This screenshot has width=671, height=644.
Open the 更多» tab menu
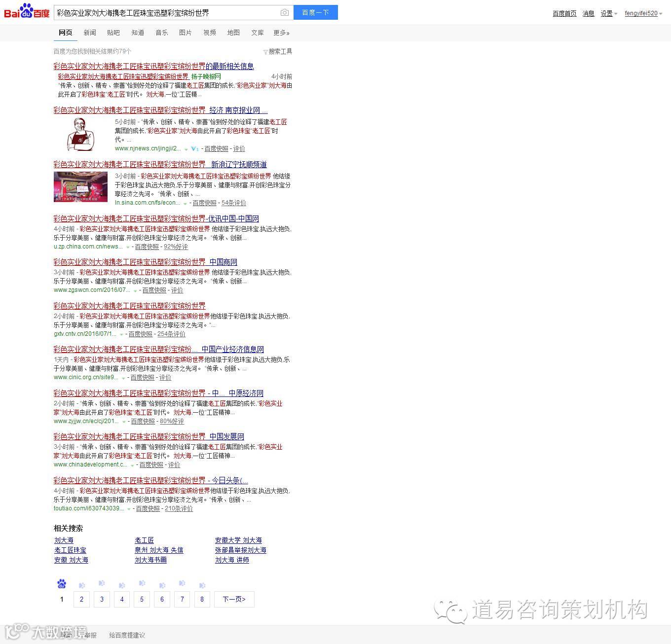(x=281, y=33)
